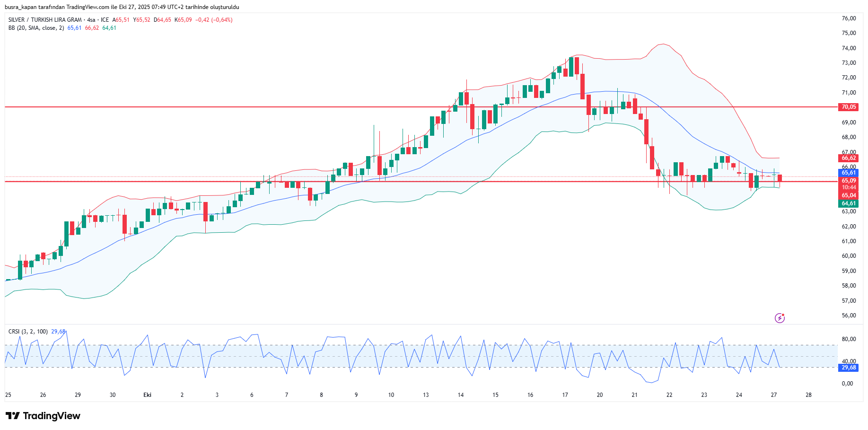Click the 4sa interval label
Viewport: 868px width, 430px height.
click(91, 20)
